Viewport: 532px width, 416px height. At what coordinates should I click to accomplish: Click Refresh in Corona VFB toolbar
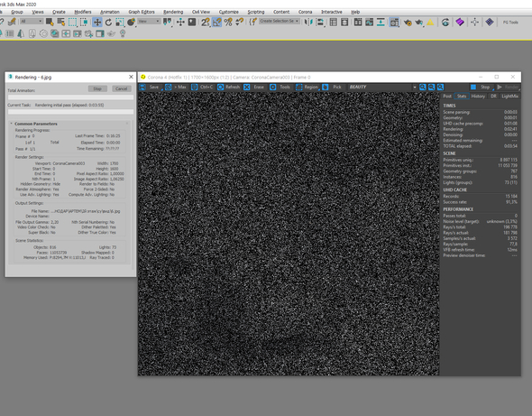click(229, 88)
